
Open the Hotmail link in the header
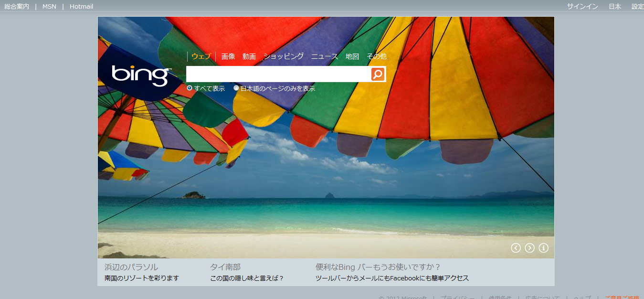point(81,7)
